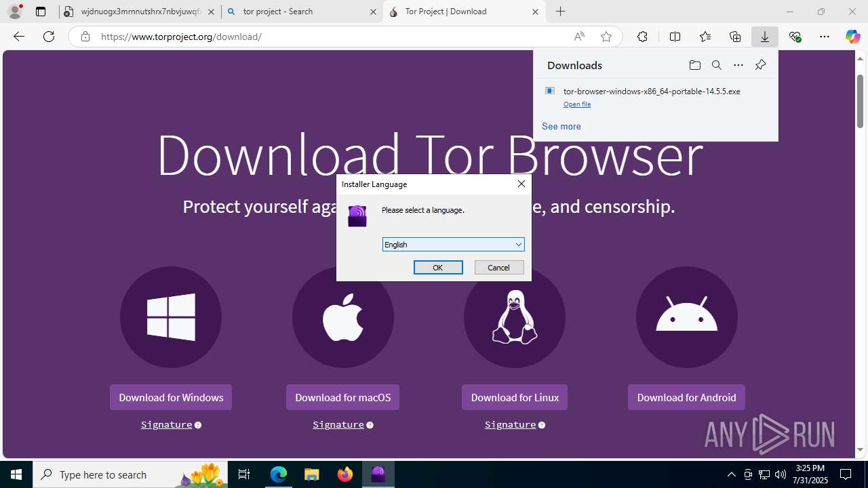Click Download for Linux button
This screenshot has width=868, height=488.
point(515,397)
